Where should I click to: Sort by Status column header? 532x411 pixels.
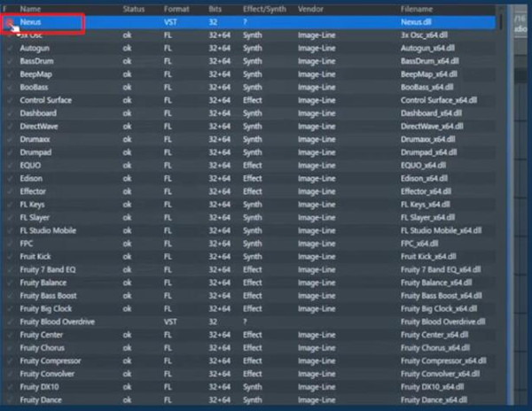pyautogui.click(x=134, y=8)
